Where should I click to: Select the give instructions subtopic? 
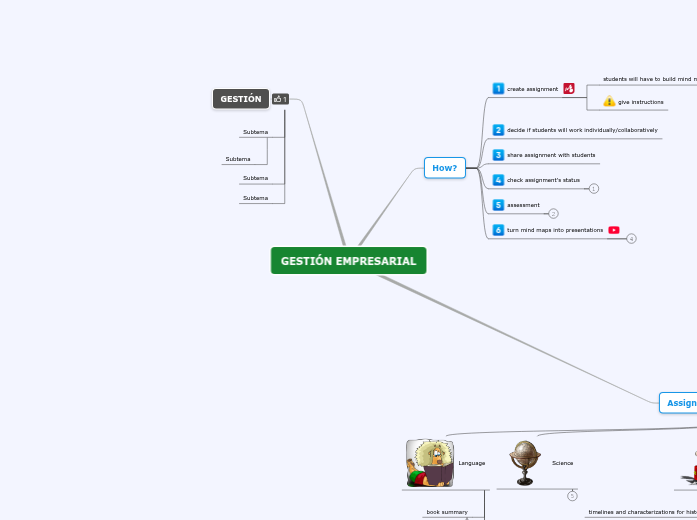[x=641, y=102]
